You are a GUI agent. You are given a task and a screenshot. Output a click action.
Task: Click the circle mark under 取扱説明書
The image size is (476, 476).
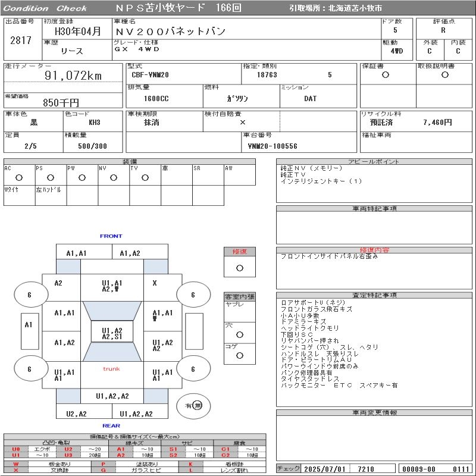[445, 75]
